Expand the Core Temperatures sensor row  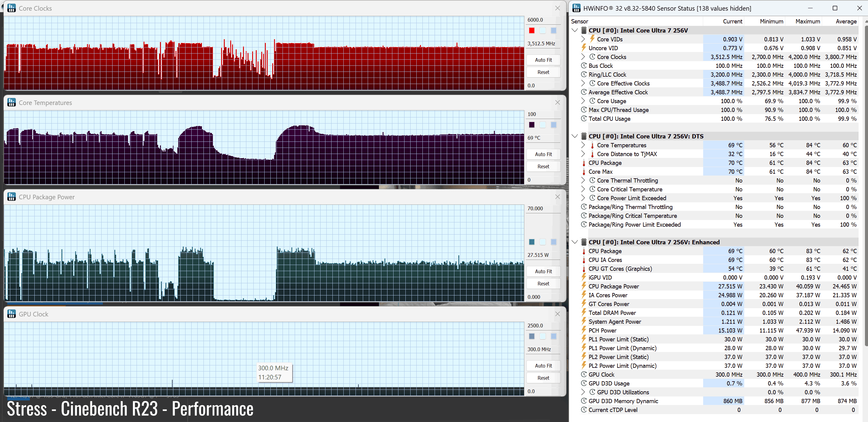pos(583,145)
